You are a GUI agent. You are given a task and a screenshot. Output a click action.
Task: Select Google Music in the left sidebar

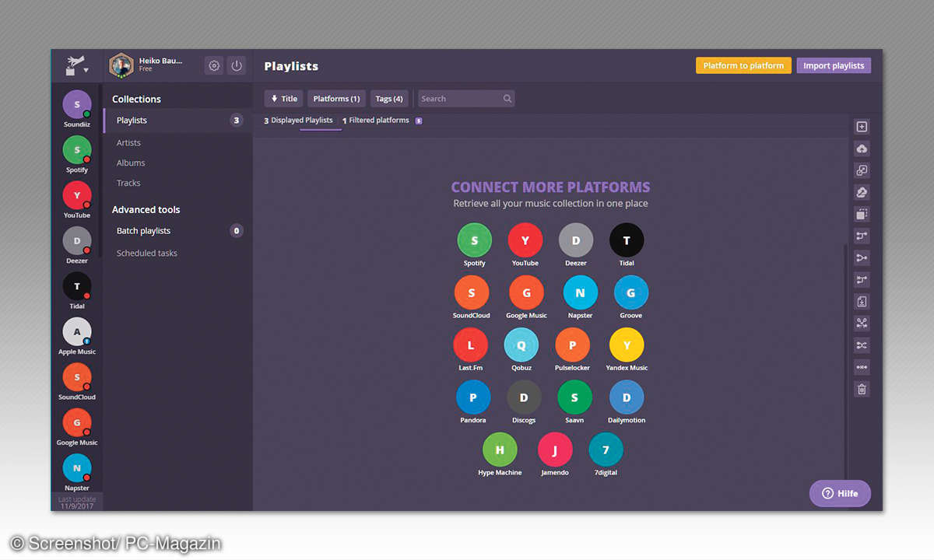point(77,427)
